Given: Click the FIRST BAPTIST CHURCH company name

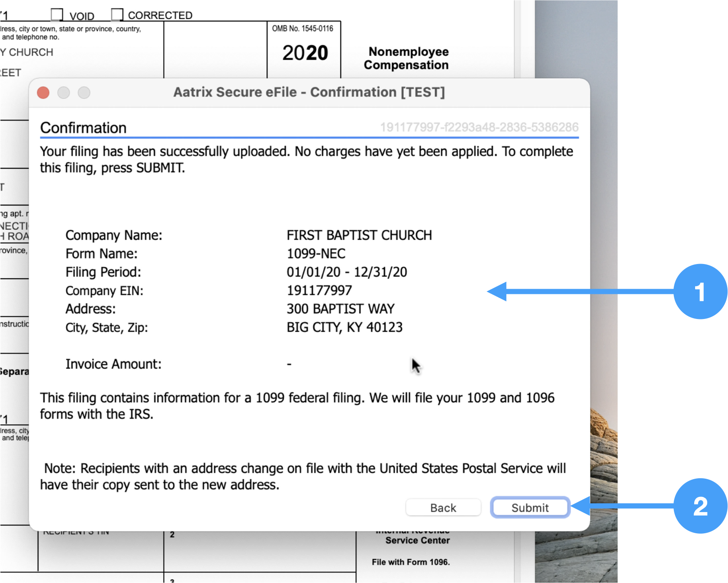Looking at the screenshot, I should (x=359, y=235).
